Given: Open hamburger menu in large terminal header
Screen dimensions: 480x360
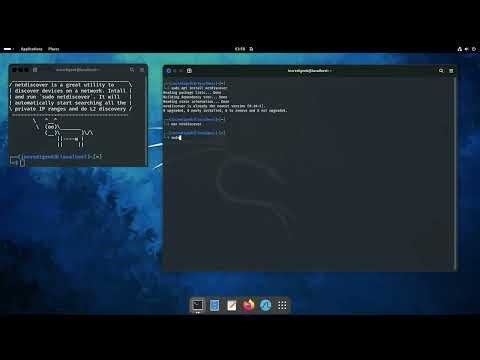Looking at the screenshot, I should [x=451, y=71].
